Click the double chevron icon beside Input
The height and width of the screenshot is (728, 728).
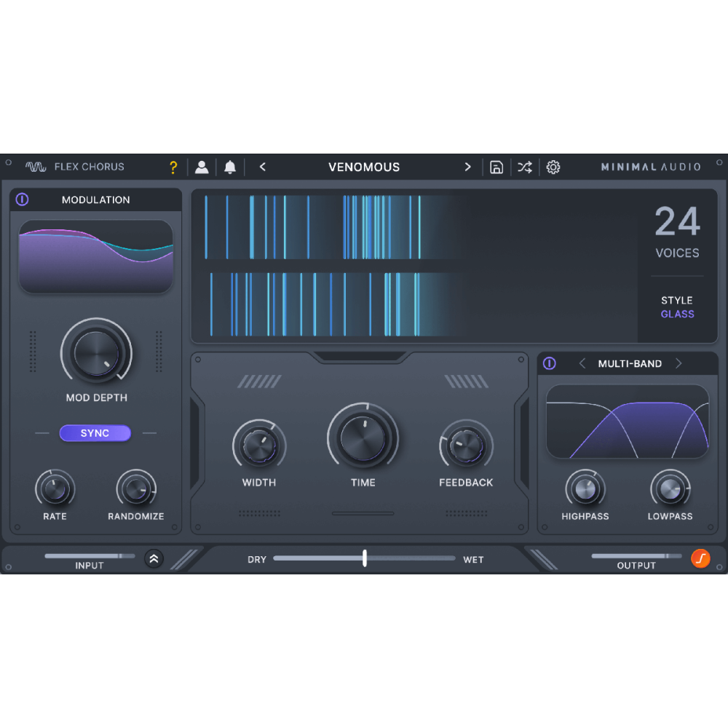tap(154, 559)
